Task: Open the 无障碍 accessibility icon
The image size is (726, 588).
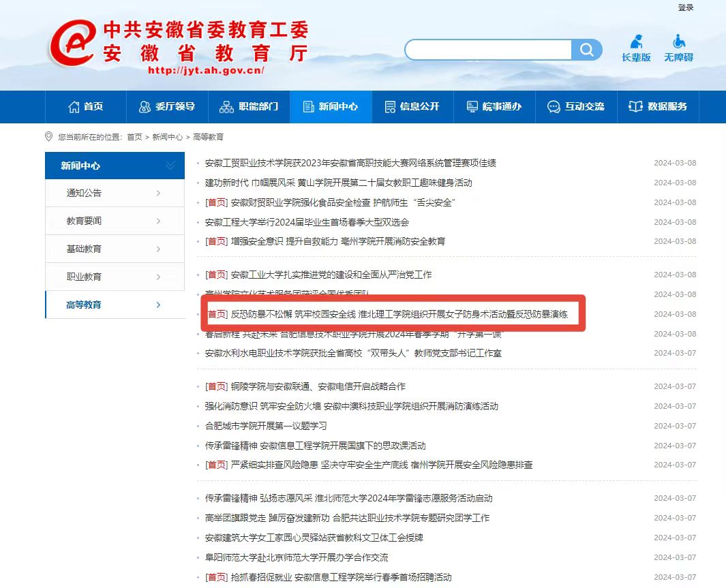Action: (x=678, y=42)
